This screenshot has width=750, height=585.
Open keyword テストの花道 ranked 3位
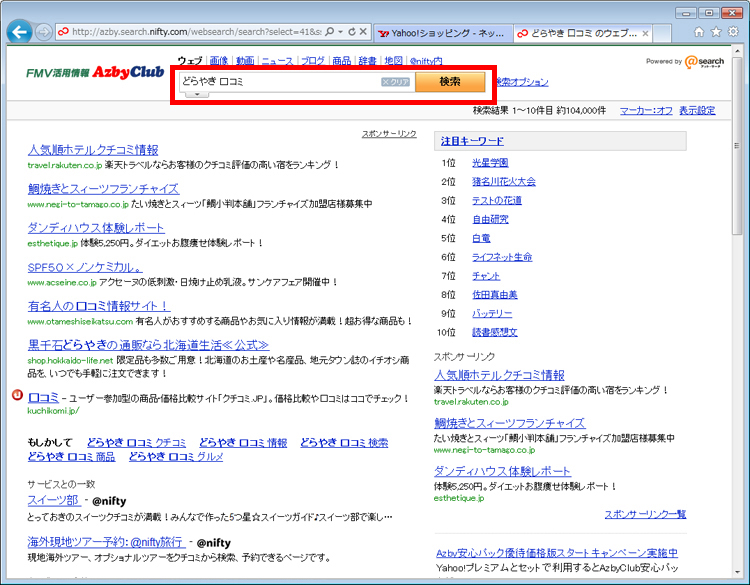pos(497,200)
